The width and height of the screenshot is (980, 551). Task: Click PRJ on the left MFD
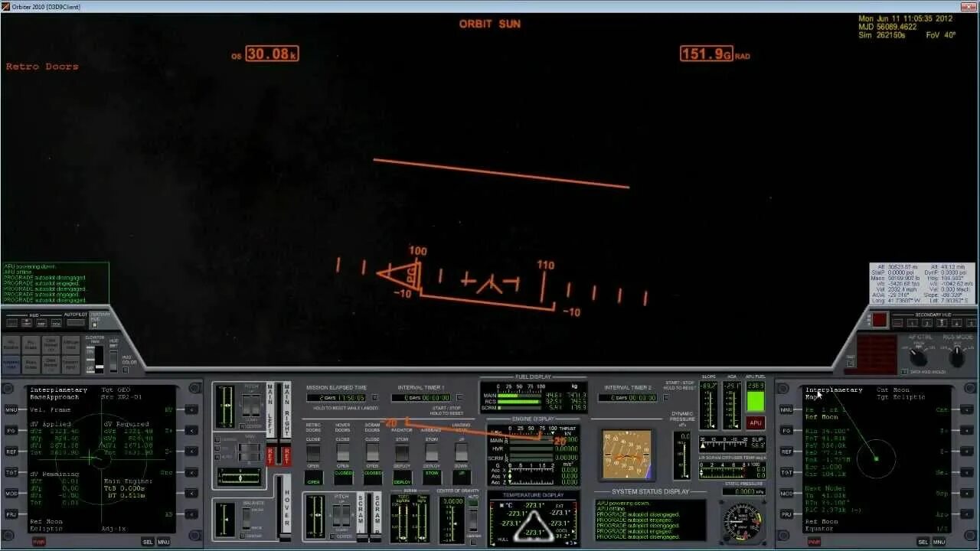click(11, 514)
